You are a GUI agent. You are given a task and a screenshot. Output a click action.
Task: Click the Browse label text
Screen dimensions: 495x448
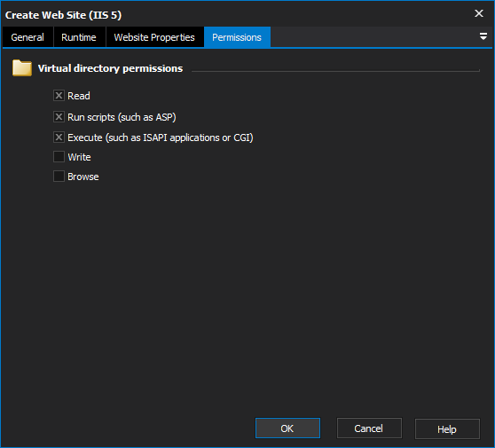[83, 177]
